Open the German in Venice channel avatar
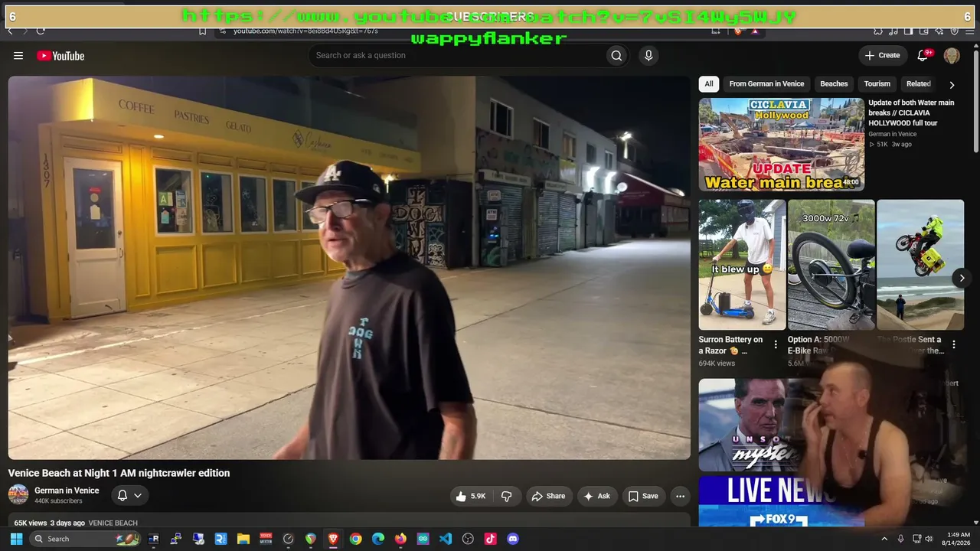The image size is (980, 551). (18, 495)
